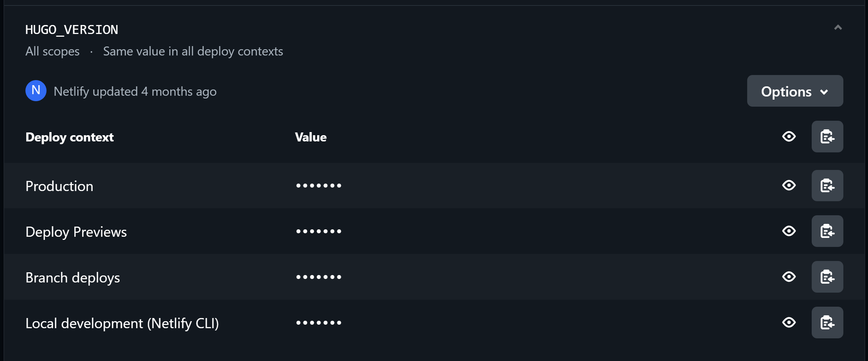Copy the Deploy Previews value
Image resolution: width=868 pixels, height=361 pixels.
coord(827,231)
